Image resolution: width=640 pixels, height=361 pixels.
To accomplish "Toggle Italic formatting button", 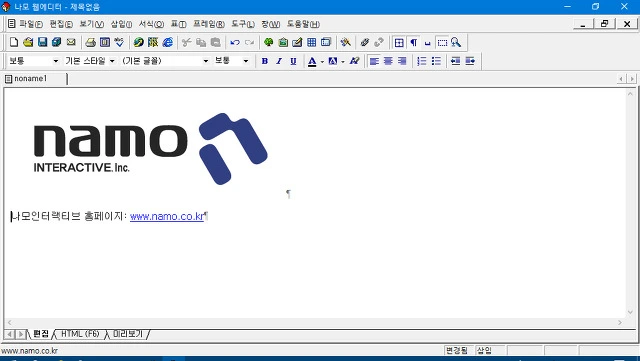I will click(279, 61).
